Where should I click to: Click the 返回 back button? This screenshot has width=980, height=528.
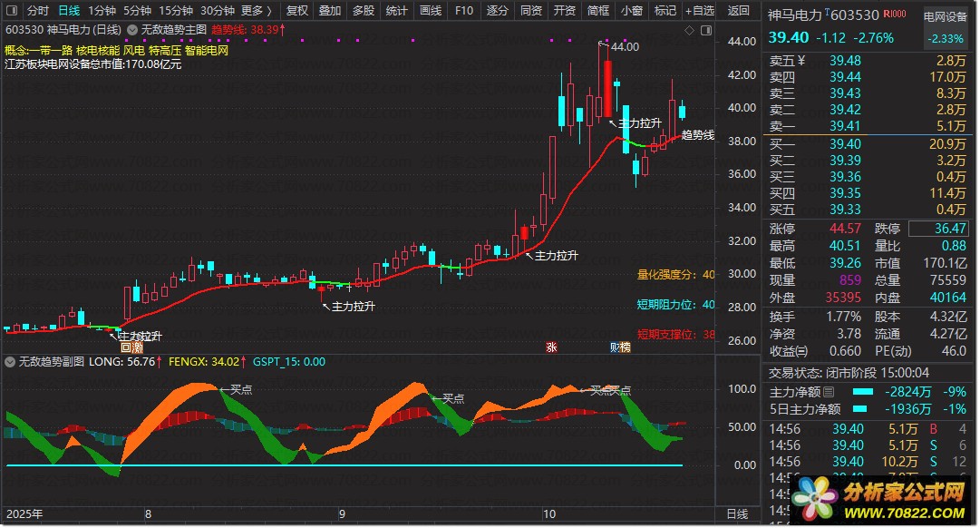click(x=738, y=11)
